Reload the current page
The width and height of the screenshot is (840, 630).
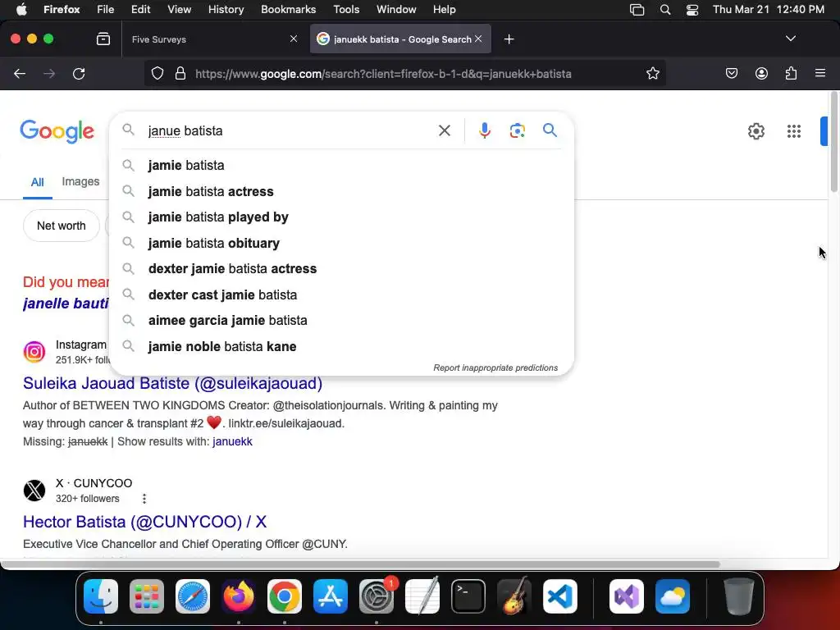pyautogui.click(x=79, y=73)
